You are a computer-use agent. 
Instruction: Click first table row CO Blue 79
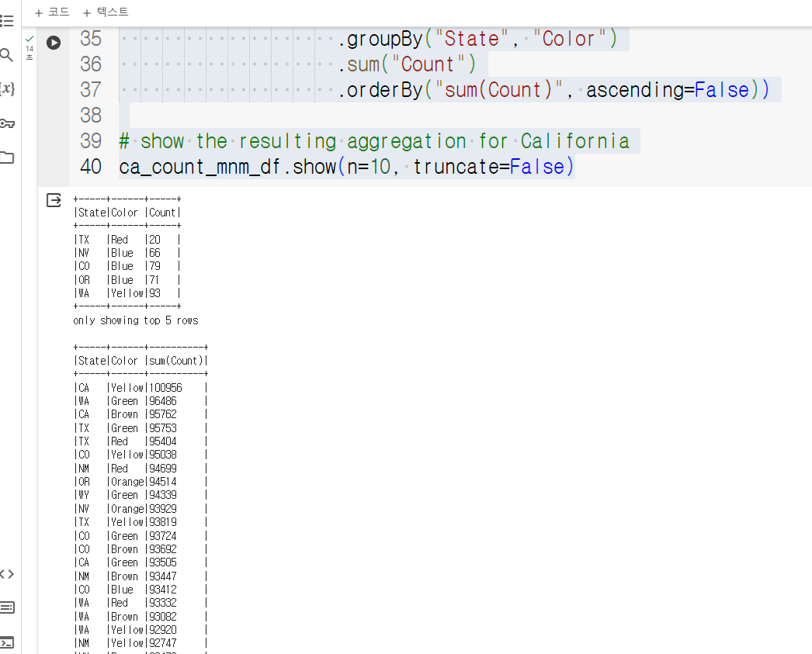127,266
